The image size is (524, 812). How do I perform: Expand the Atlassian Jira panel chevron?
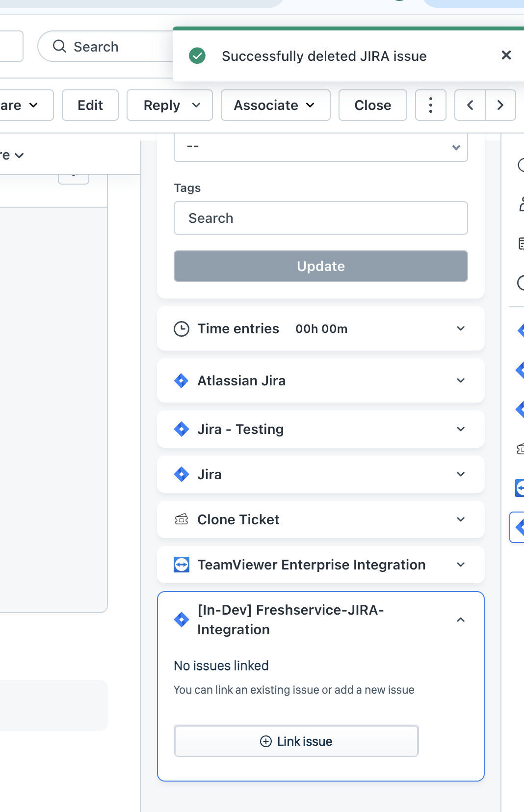(461, 380)
